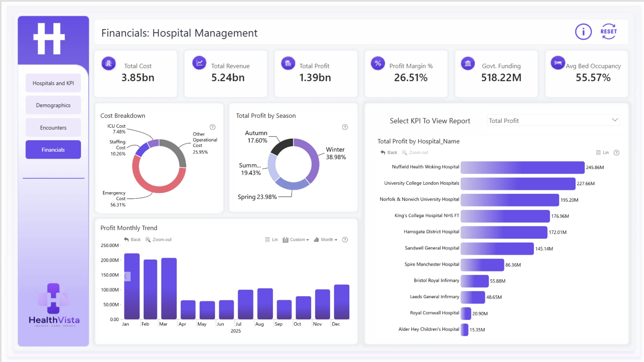The height and width of the screenshot is (362, 644).
Task: Click Back on hospital profit chart
Action: coord(389,153)
